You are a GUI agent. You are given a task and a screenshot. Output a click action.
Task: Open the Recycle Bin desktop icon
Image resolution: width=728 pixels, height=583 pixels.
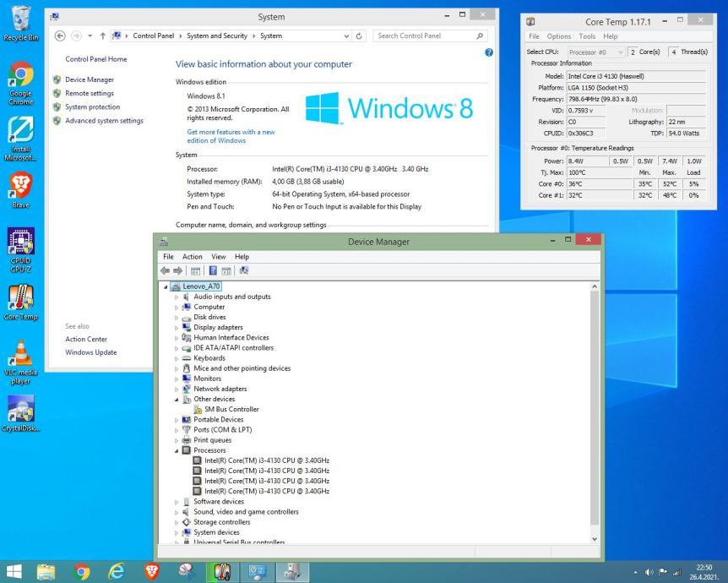(20, 23)
